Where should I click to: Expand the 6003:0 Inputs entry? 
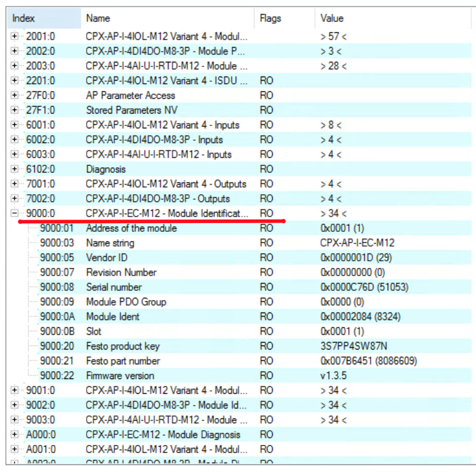point(14,154)
